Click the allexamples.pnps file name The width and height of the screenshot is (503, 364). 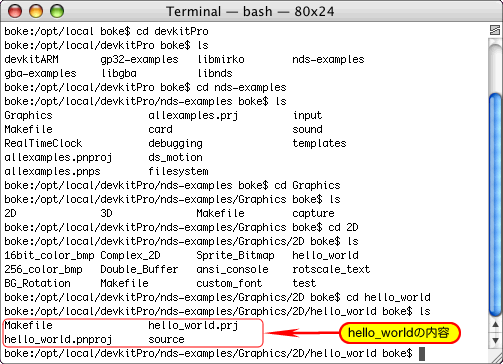(x=52, y=172)
